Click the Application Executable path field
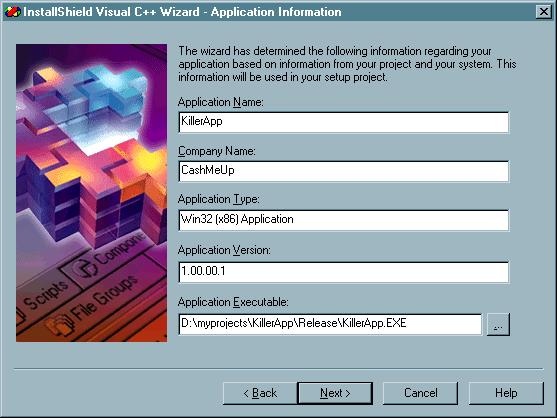The height and width of the screenshot is (418, 557). pos(330,324)
